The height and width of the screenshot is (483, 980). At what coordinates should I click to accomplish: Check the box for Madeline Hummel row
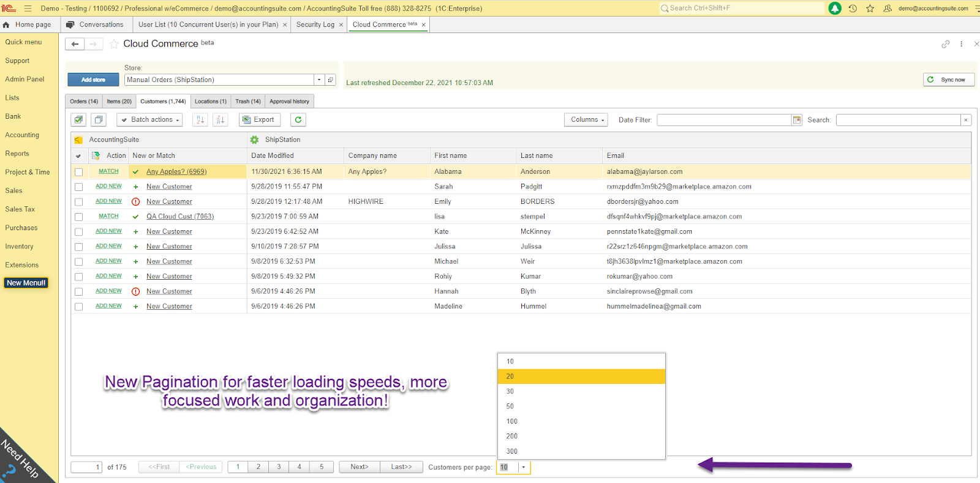pyautogui.click(x=79, y=307)
